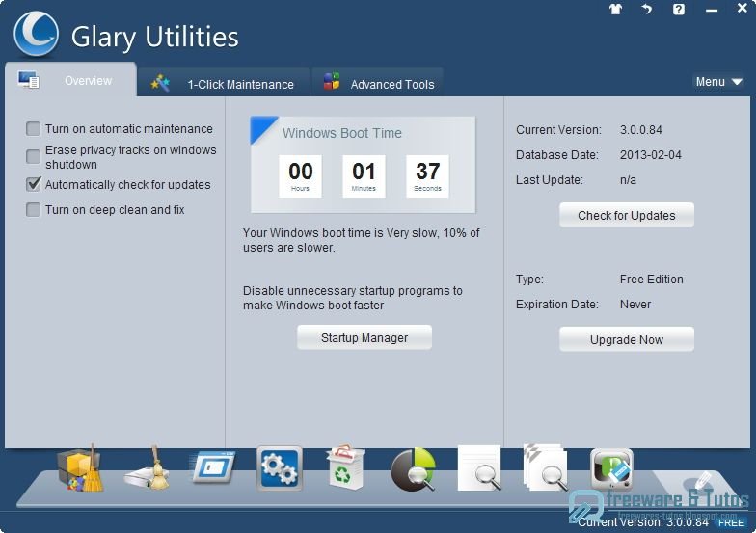This screenshot has width=756, height=533.
Task: Click the Overview tab computer icon
Action: tap(29, 80)
